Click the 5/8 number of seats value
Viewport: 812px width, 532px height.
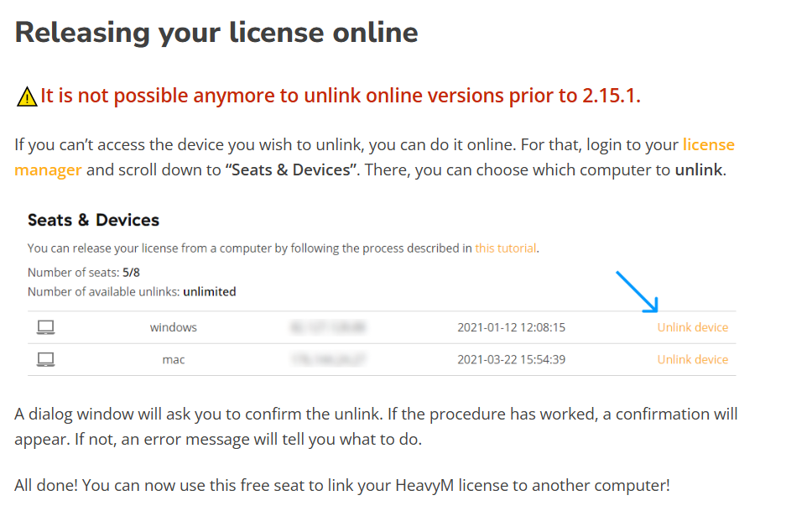click(x=131, y=273)
